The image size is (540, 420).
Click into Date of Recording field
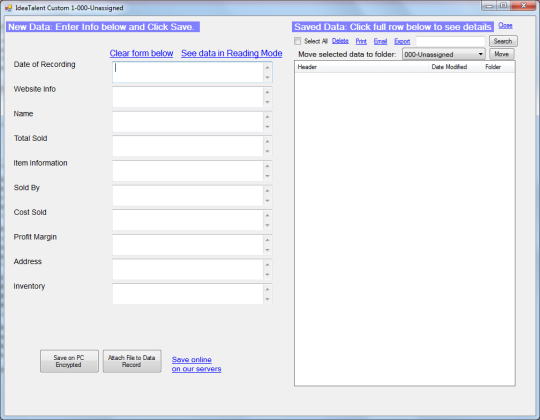coord(188,72)
